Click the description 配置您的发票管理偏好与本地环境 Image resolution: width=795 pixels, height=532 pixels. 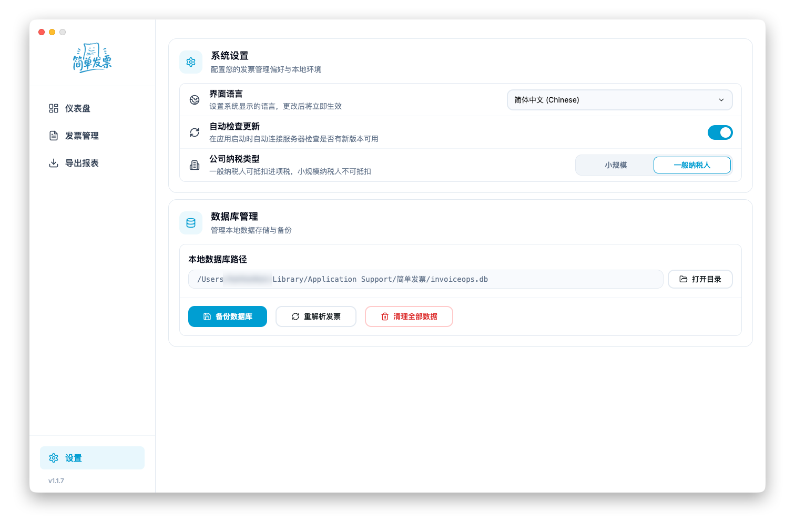pyautogui.click(x=266, y=69)
